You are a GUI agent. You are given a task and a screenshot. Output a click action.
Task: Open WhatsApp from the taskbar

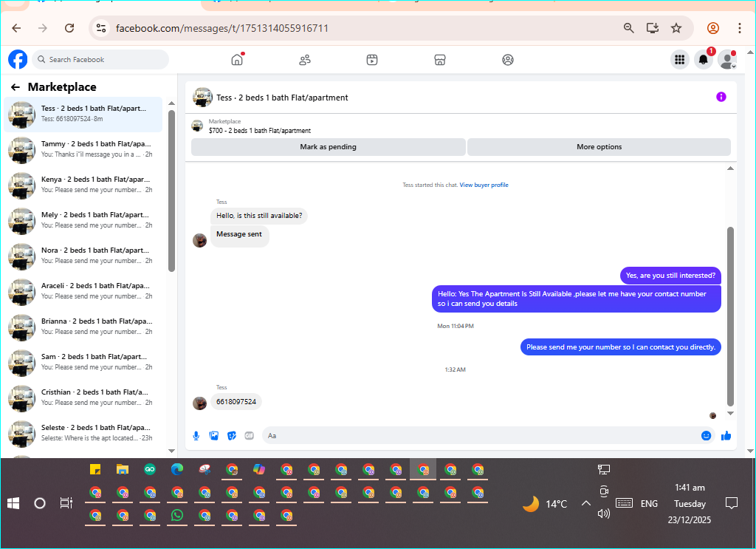pyautogui.click(x=177, y=515)
